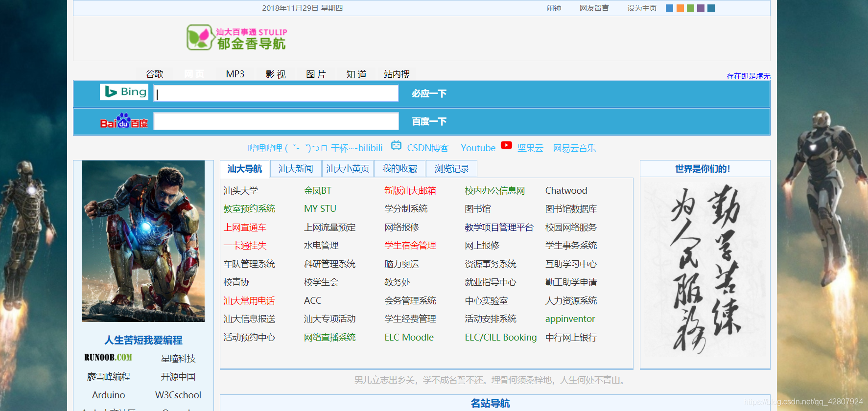
Task: Open the 网易云音乐 link
Action: point(574,148)
